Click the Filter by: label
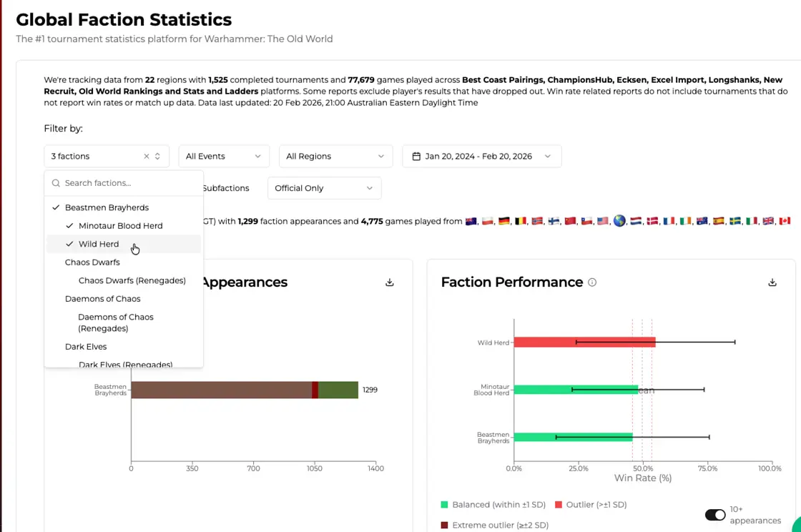801x532 pixels. (x=64, y=128)
